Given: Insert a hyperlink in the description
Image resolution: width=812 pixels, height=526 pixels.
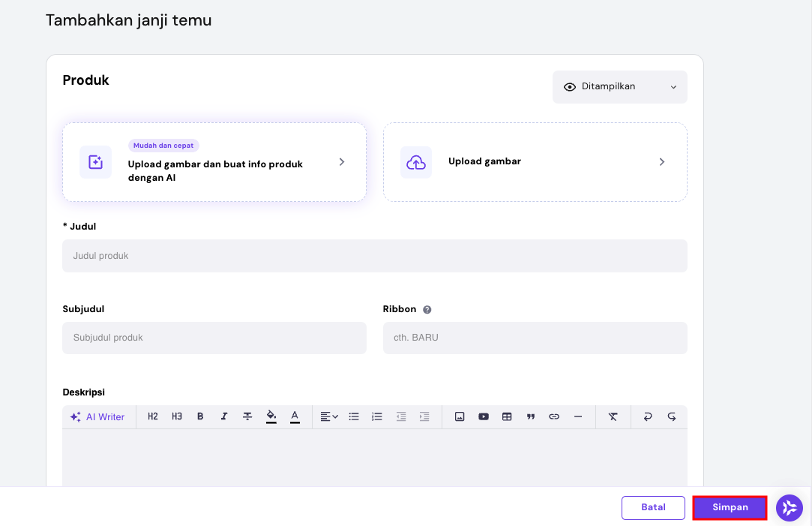Looking at the screenshot, I should point(554,416).
